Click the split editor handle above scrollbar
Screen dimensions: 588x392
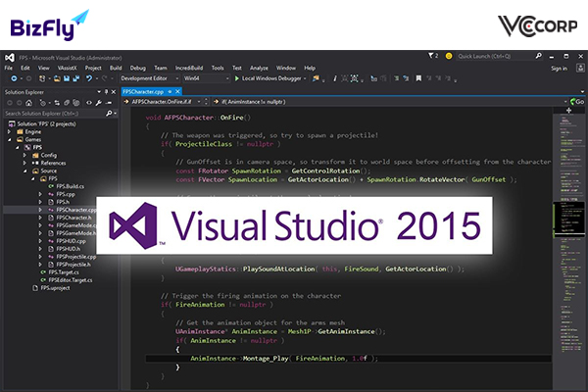(x=568, y=111)
